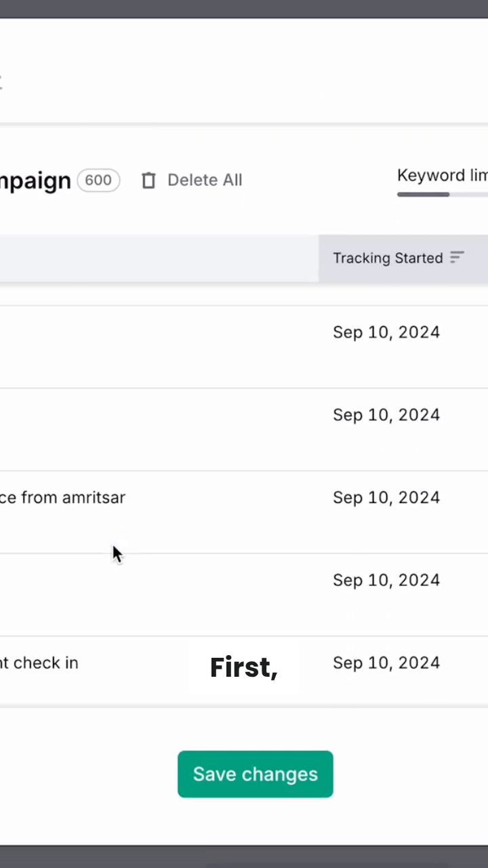Click the tracking date for the amritsar keyword
Viewport: 488px width, 868px height.
pos(386,498)
